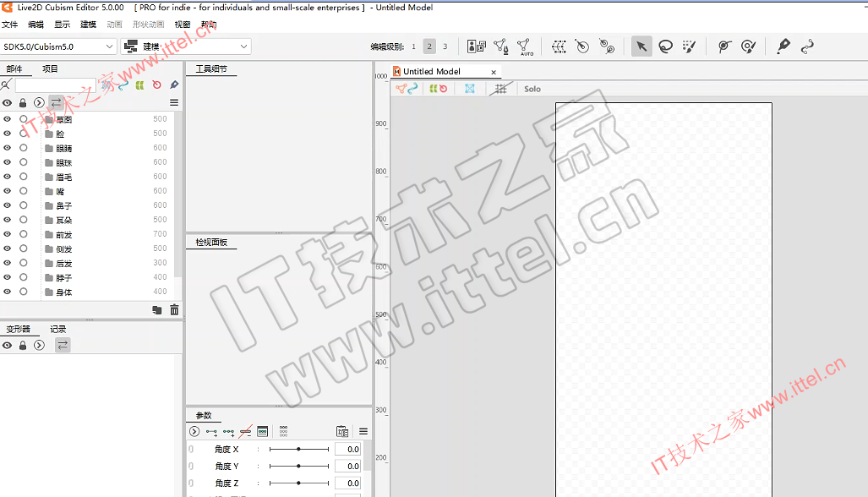
Task: Toggle visibility of 眉毛 folder
Action: [8, 177]
